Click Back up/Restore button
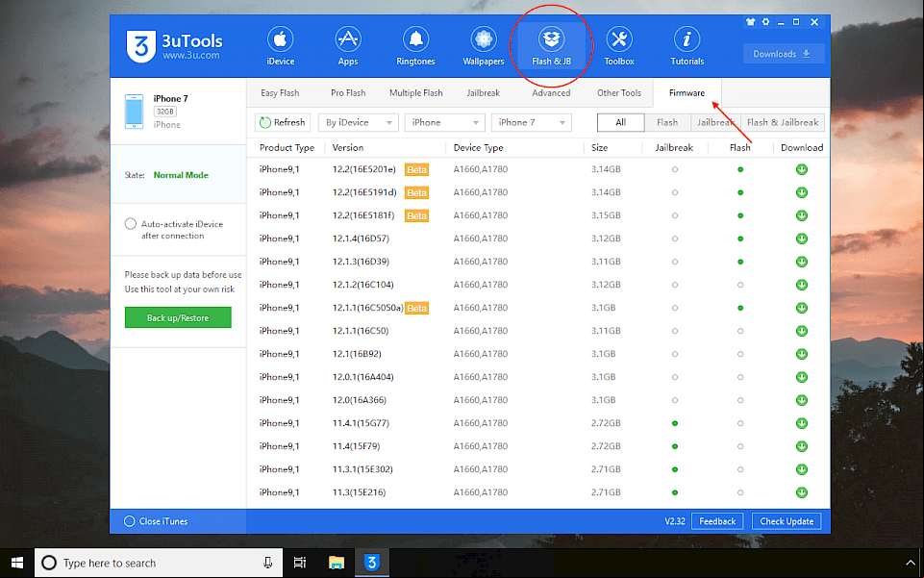This screenshot has height=578, width=924. point(178,317)
